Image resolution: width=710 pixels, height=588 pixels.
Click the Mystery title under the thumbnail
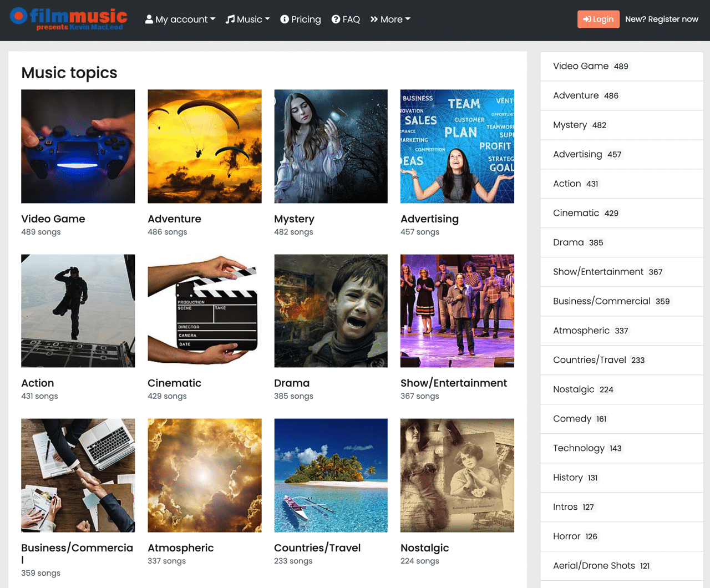(x=294, y=219)
